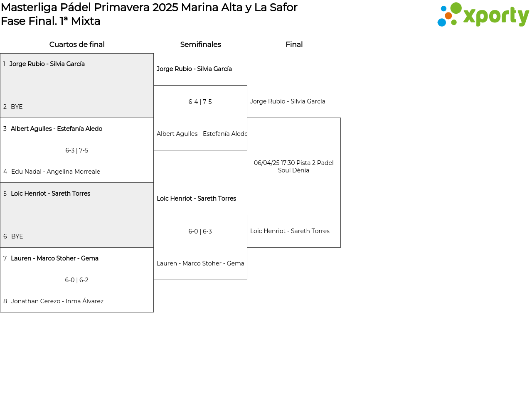532x408 pixels.
Task: Click Loic Henriot - Sareth Torres quarterfinal entry
Action: pyautogui.click(x=50, y=194)
